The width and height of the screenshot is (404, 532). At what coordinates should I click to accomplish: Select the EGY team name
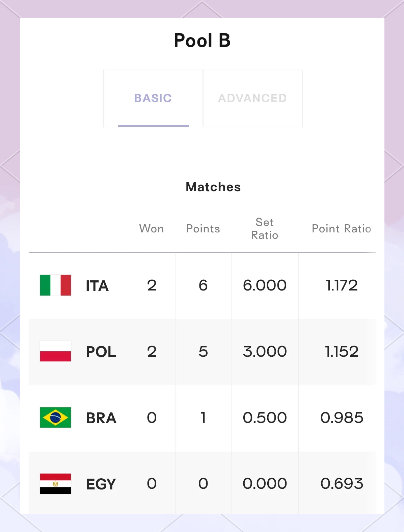pyautogui.click(x=101, y=484)
